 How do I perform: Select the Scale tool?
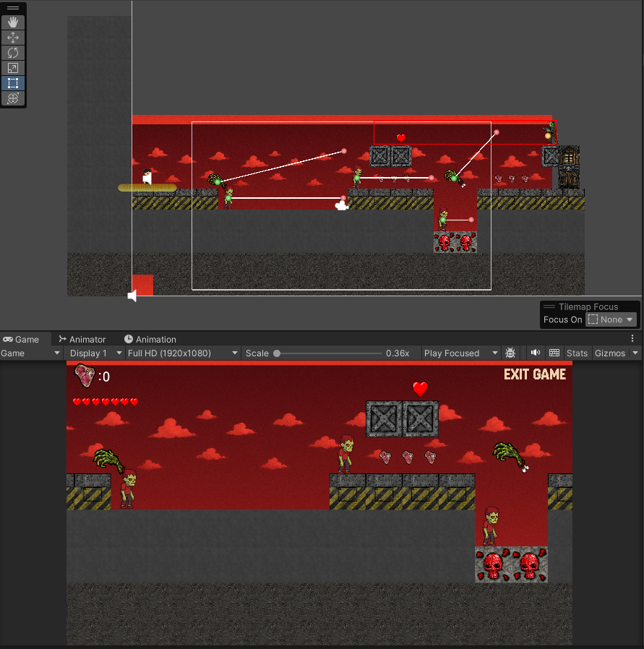tap(13, 68)
